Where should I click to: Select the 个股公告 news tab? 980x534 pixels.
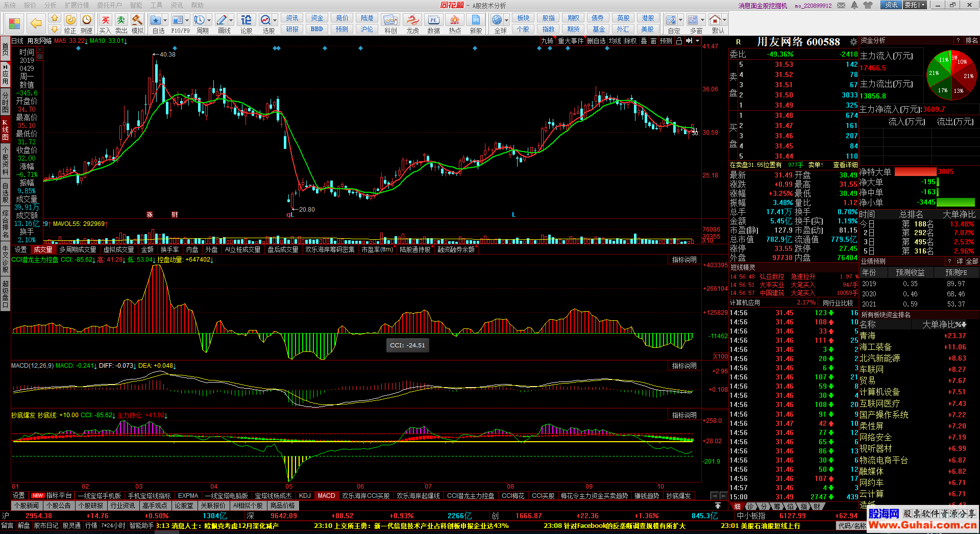pyautogui.click(x=58, y=506)
